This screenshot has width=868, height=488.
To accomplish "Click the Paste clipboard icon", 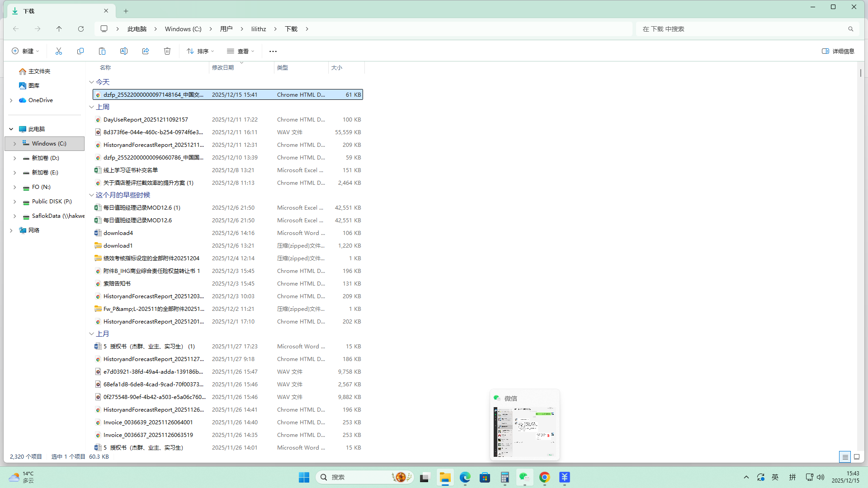I will (102, 51).
